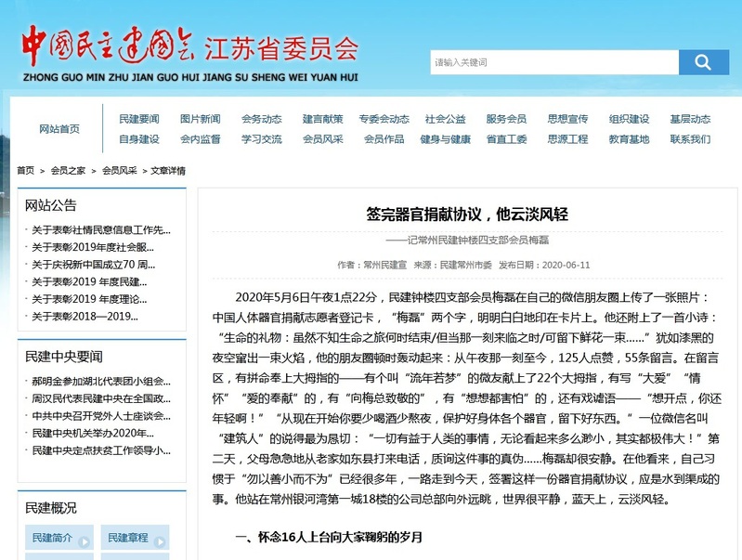Open the 组织建设 menu item
Image resolution: width=742 pixels, height=560 pixels.
pyautogui.click(x=629, y=119)
